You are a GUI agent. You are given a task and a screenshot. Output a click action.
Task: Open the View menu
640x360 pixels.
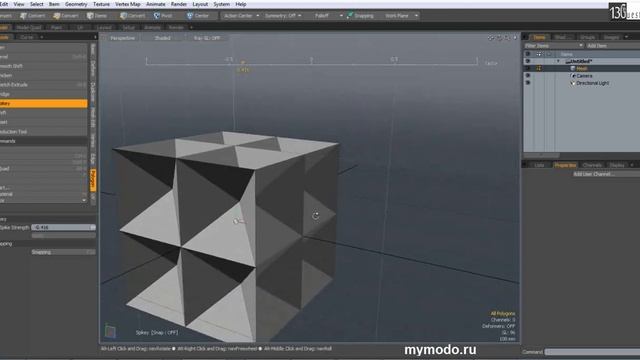tap(19, 4)
